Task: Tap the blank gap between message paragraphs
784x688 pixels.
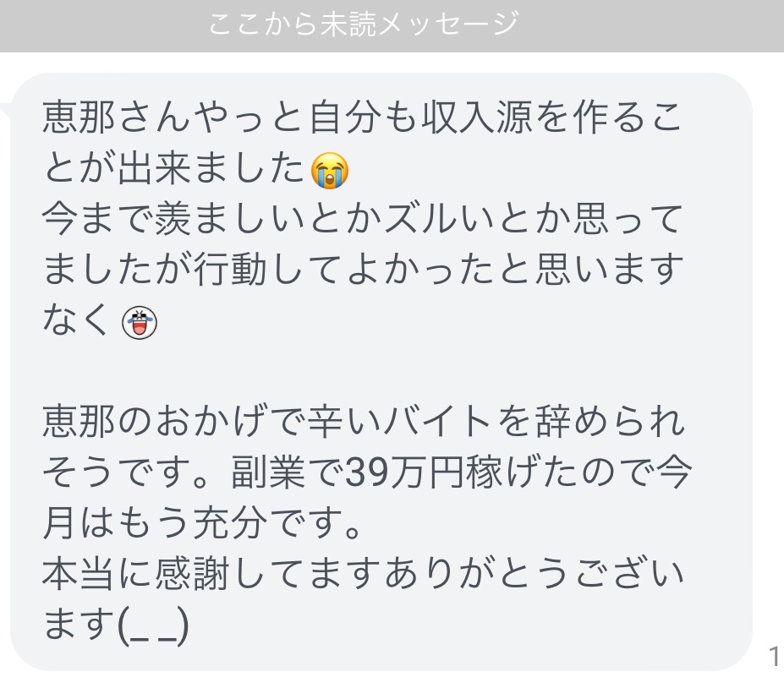Action: point(381,371)
